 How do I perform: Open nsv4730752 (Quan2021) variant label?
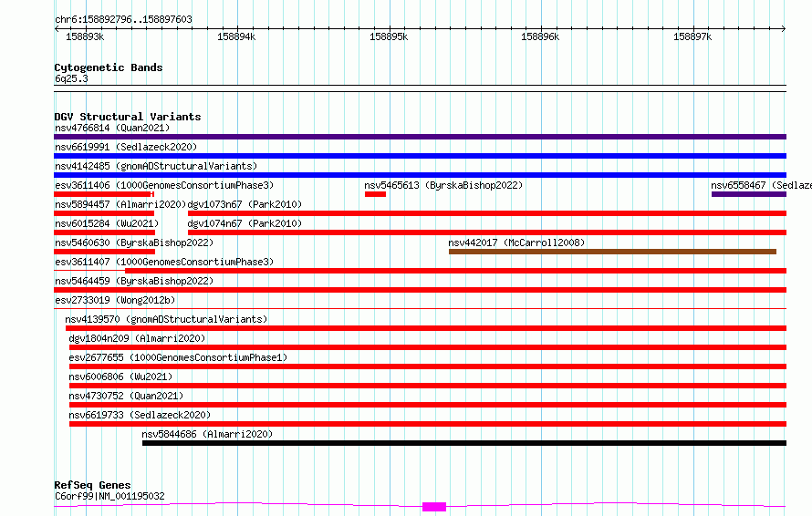pos(126,396)
